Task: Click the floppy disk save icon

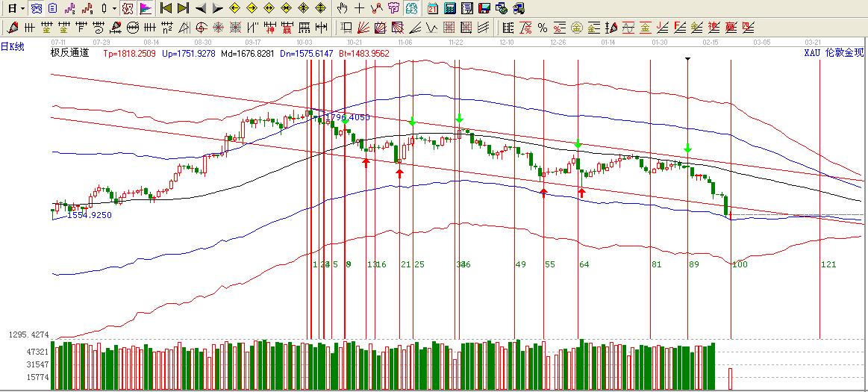Action: 484,9
